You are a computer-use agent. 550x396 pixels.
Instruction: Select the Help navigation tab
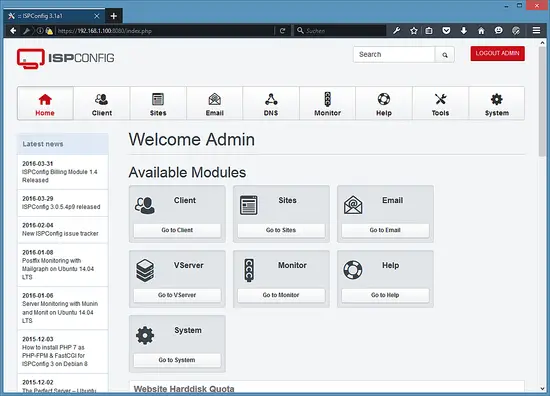tap(384, 103)
